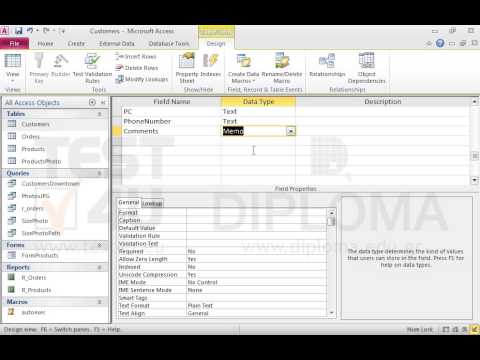Open the Builder tool

coord(61,65)
